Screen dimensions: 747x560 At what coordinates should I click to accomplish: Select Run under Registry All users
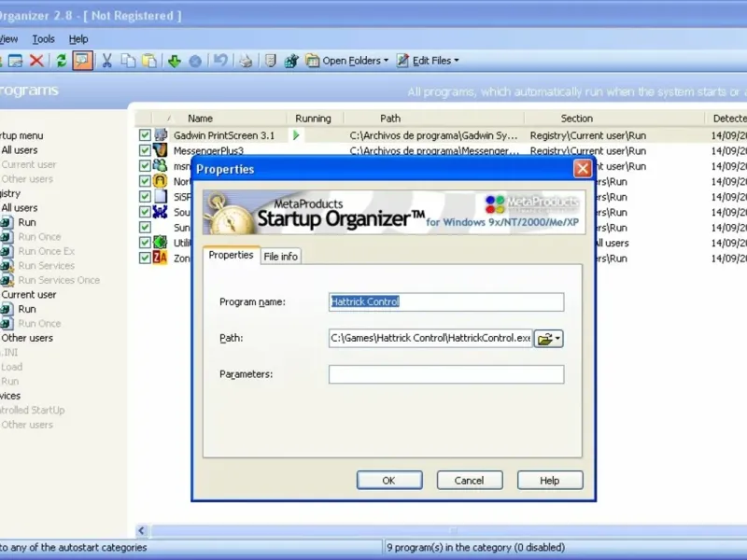point(27,222)
